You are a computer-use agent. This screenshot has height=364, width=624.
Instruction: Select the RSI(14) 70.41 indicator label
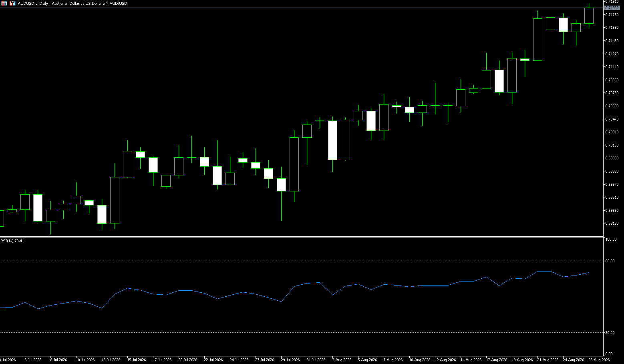[12, 241]
